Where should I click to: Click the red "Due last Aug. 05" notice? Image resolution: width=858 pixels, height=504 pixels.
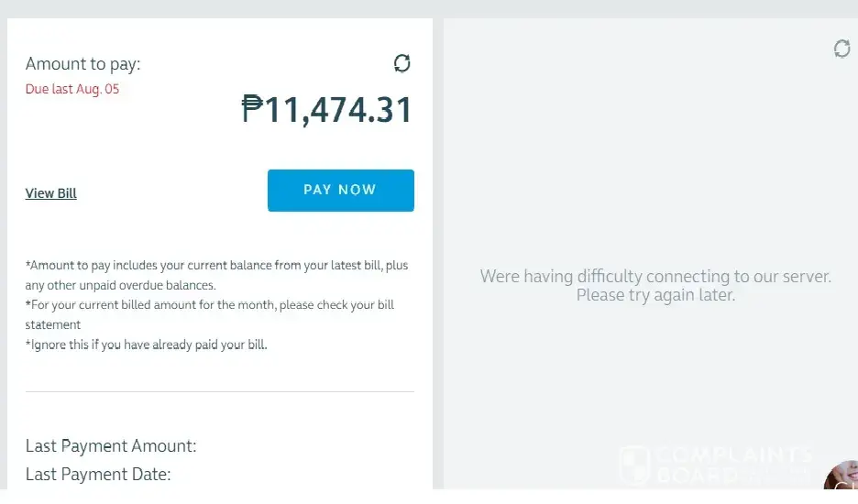[x=72, y=89]
